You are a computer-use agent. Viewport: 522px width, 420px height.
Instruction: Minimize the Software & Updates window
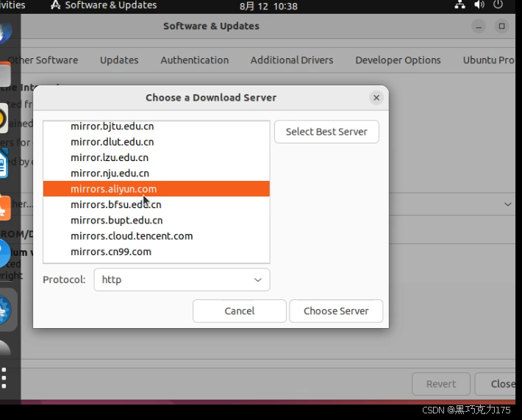point(479,26)
